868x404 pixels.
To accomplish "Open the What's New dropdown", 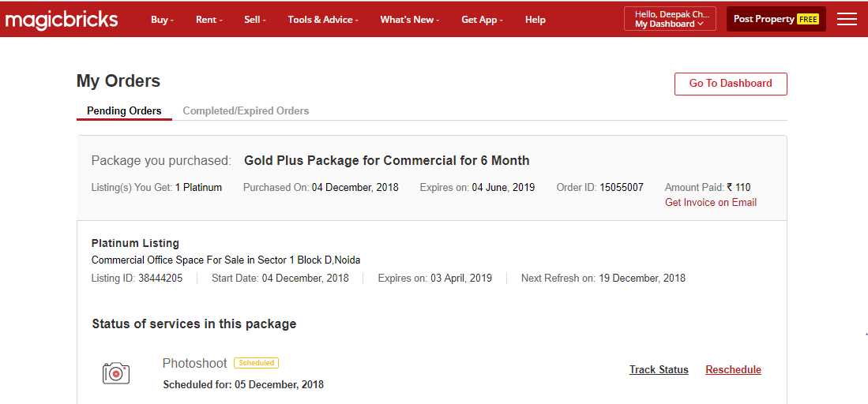I will (409, 20).
